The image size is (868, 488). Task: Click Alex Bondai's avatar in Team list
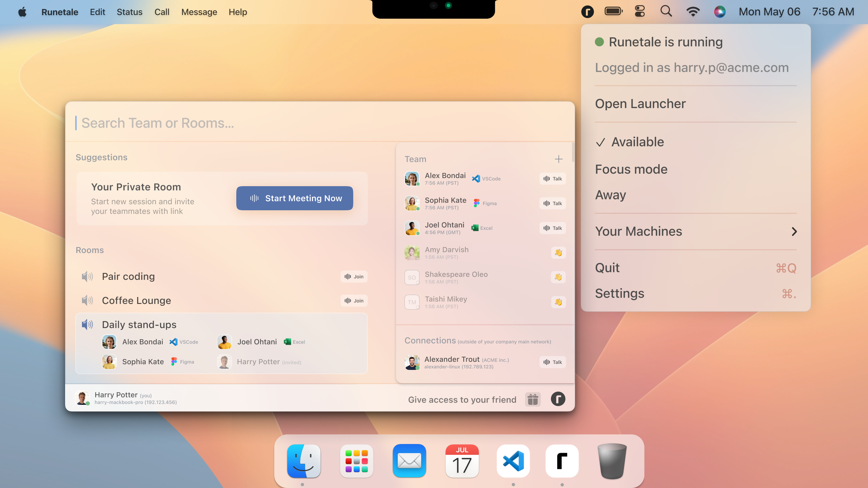[412, 179]
